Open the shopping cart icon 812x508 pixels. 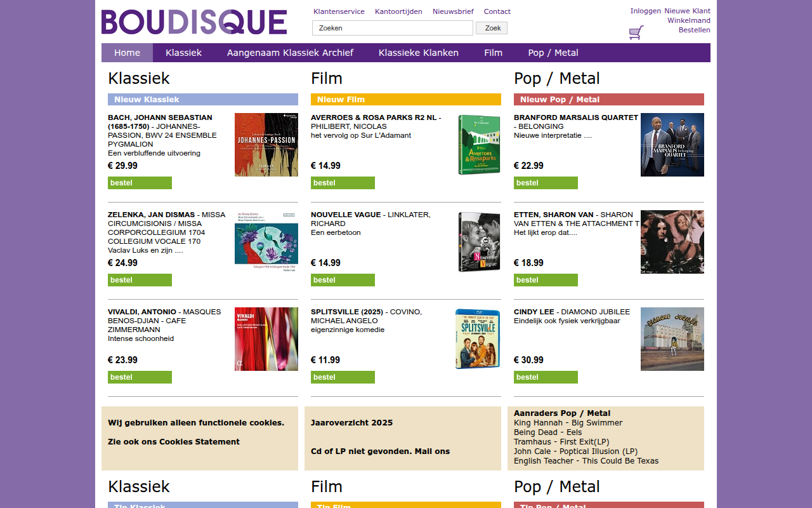(x=636, y=32)
